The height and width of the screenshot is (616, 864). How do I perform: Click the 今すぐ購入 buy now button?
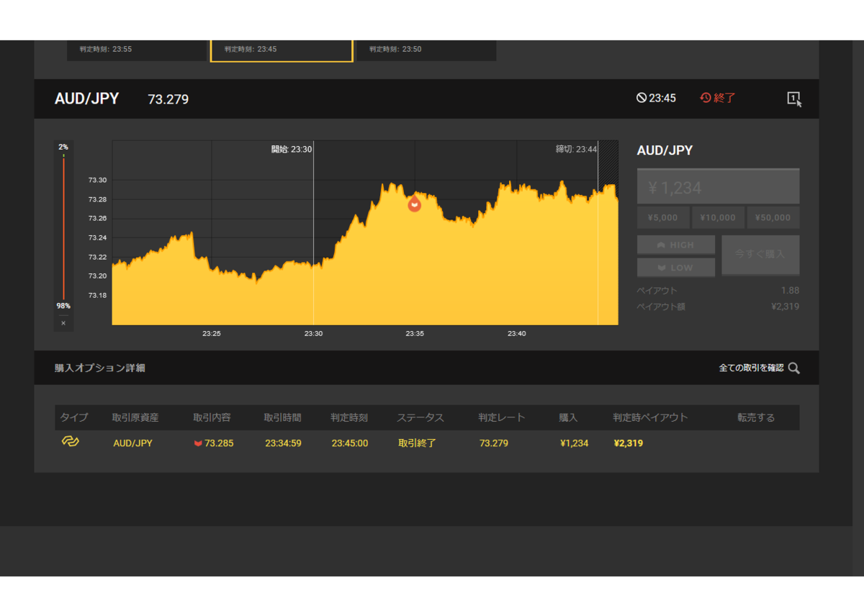760,255
